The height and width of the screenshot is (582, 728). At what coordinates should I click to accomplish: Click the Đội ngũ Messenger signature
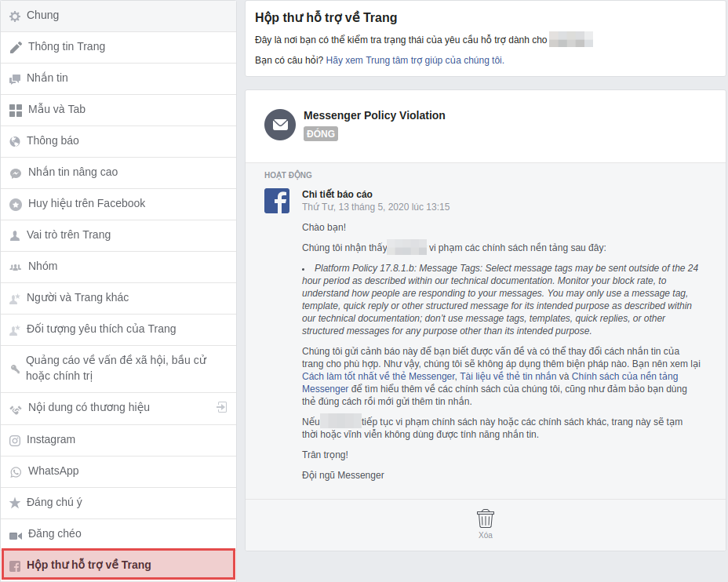[343, 475]
